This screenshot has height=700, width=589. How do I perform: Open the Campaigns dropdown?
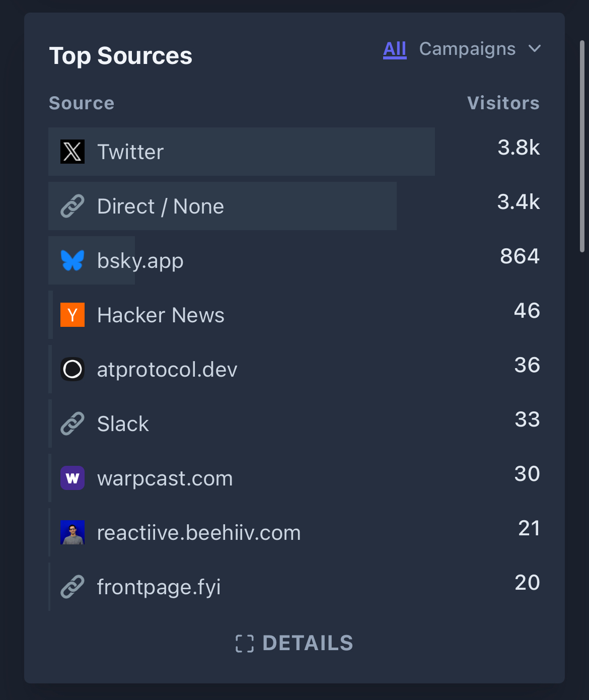[x=467, y=49]
